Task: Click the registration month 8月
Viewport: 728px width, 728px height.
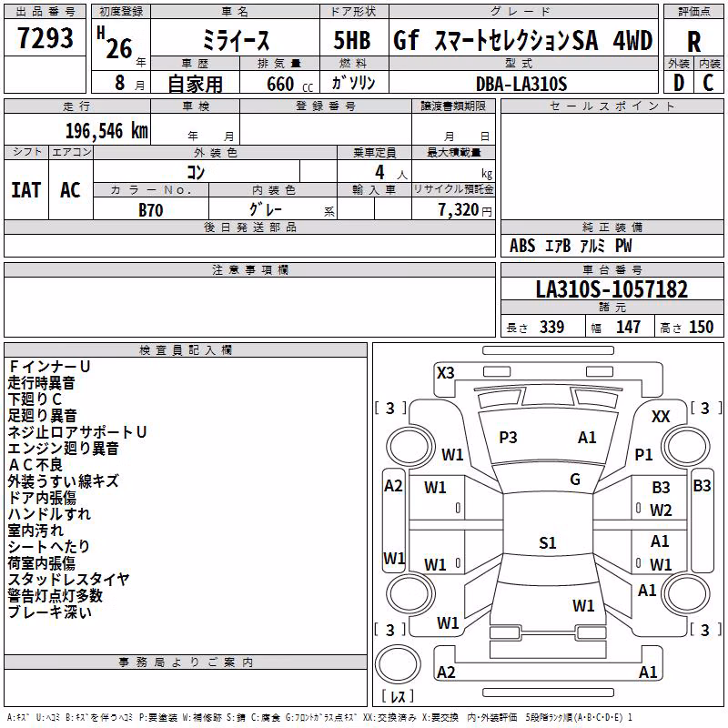Action: [129, 83]
